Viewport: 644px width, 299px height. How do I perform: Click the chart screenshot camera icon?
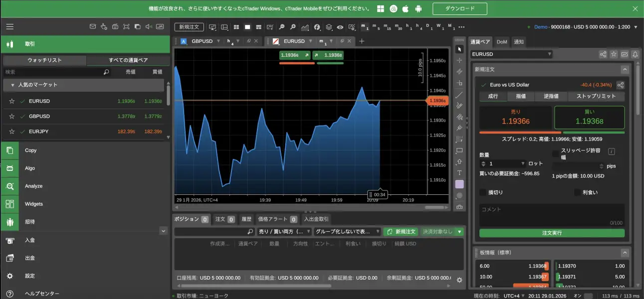[459, 206]
